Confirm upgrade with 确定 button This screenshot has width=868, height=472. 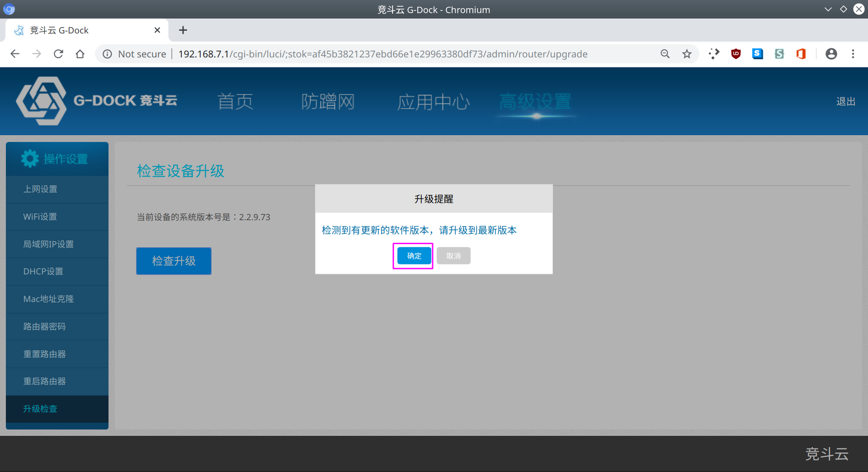point(414,256)
